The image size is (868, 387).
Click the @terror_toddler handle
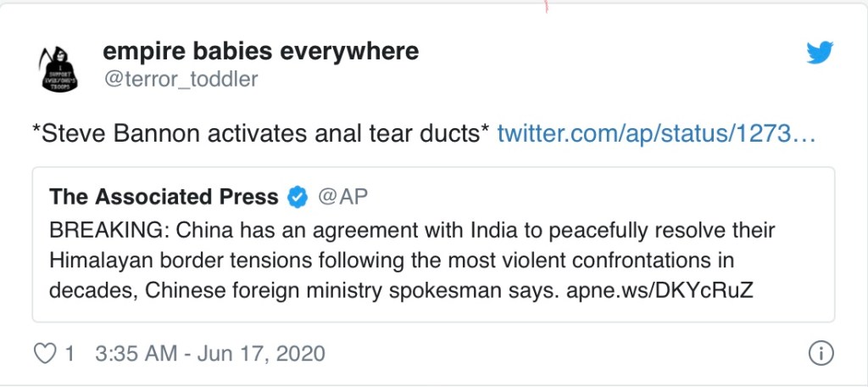(x=180, y=79)
